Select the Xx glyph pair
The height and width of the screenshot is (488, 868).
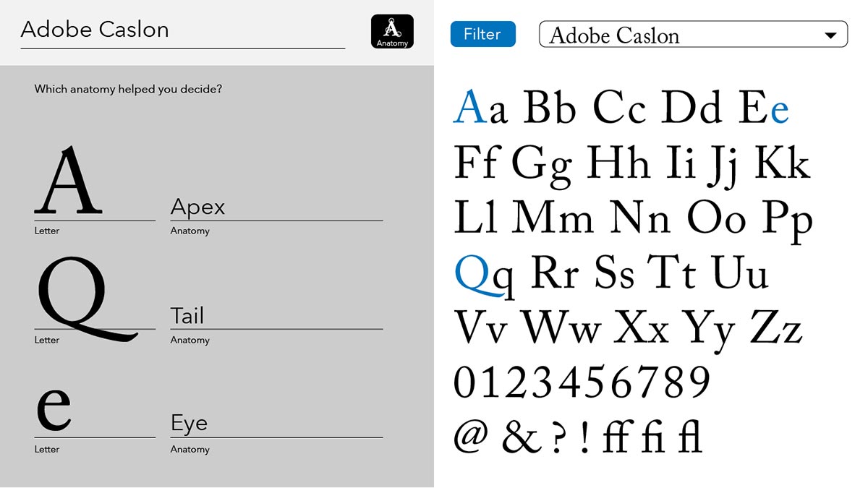(x=642, y=327)
